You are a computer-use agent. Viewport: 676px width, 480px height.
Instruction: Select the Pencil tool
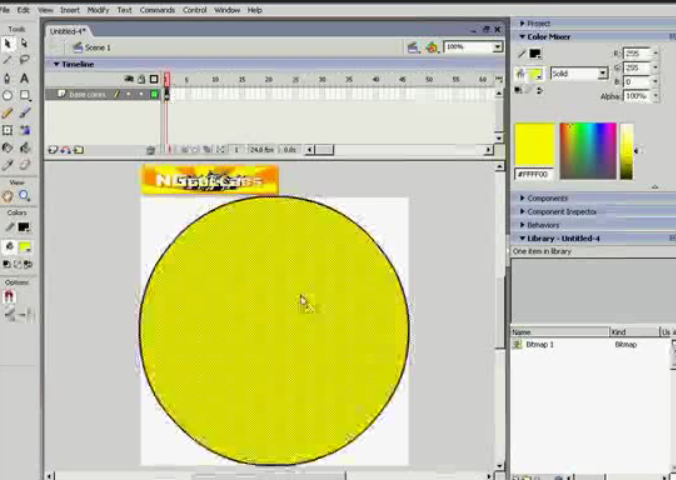click(x=8, y=113)
